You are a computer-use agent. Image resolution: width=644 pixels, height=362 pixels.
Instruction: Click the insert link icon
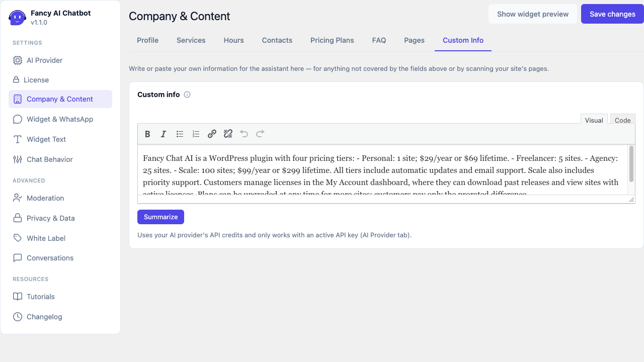point(212,134)
